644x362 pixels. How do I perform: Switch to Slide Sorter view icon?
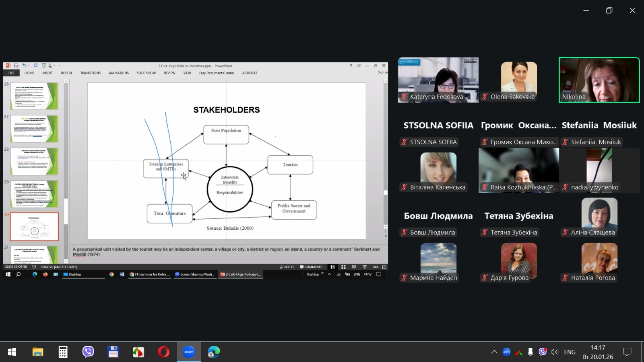click(x=343, y=267)
